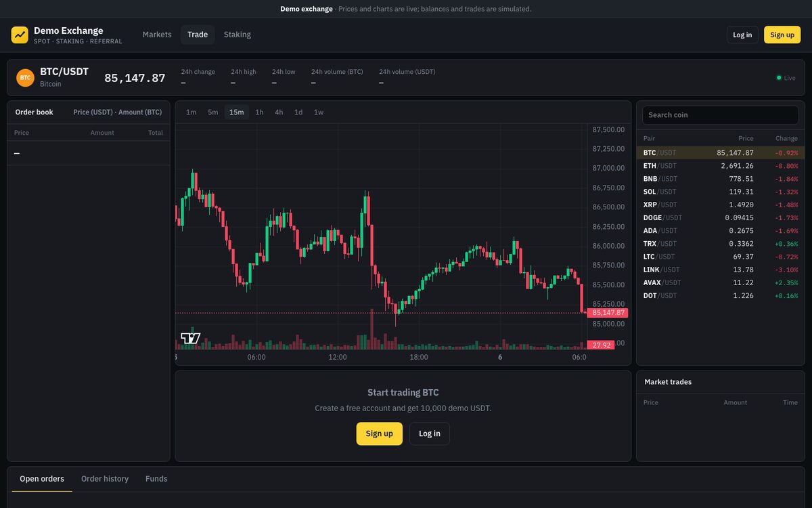Select the LINK/USDT pair row
Viewport: 812px width, 508px height.
click(721, 270)
